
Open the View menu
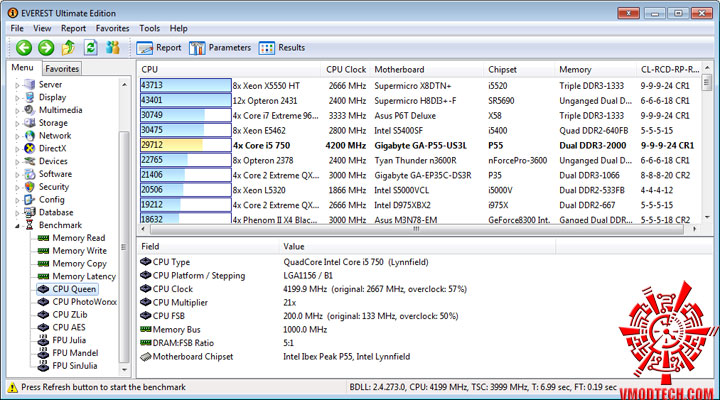[42, 28]
